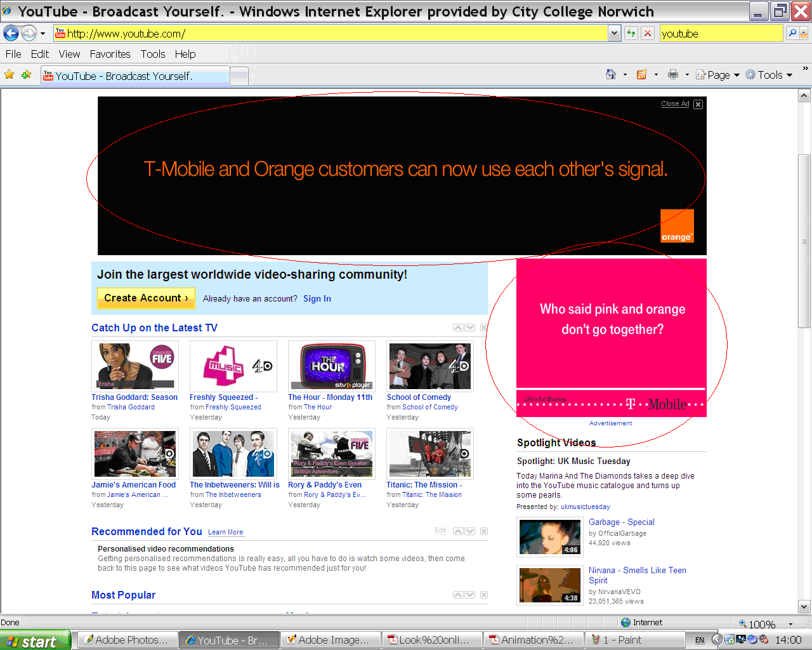The height and width of the screenshot is (650, 812).
Task: Follow the Sign In link
Action: (x=317, y=299)
